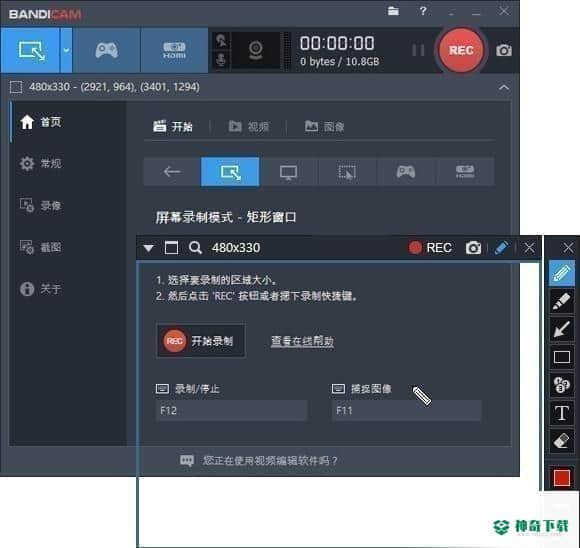The image size is (580, 548).
Task: Select the eraser tool
Action: (x=562, y=440)
